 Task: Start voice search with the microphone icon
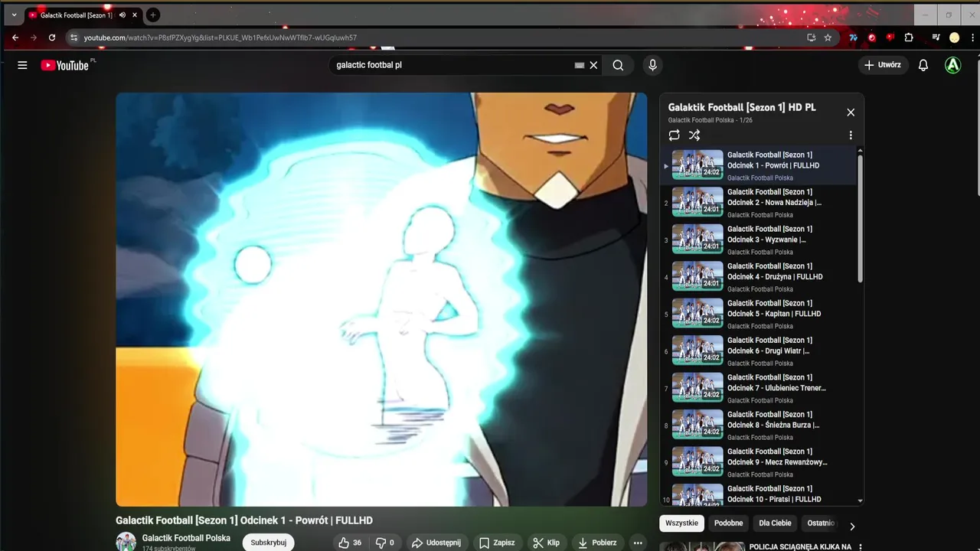[x=652, y=65]
